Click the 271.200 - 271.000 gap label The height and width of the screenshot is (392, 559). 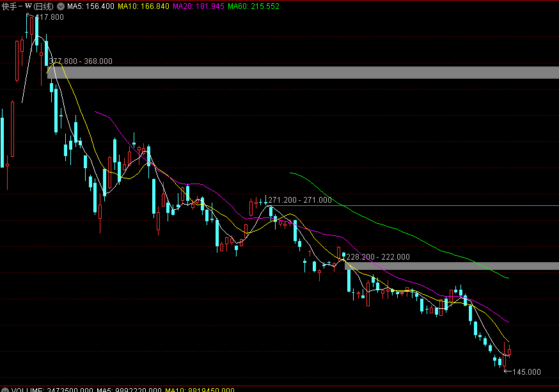[300, 200]
